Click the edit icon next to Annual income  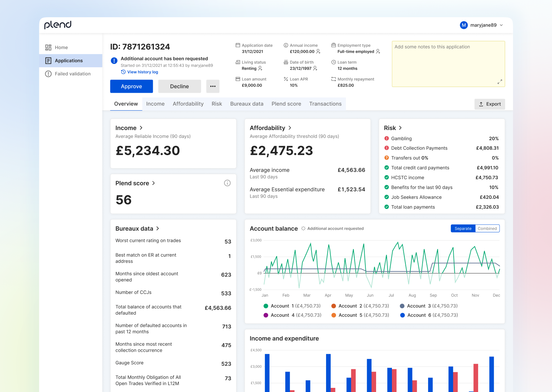pos(318,52)
